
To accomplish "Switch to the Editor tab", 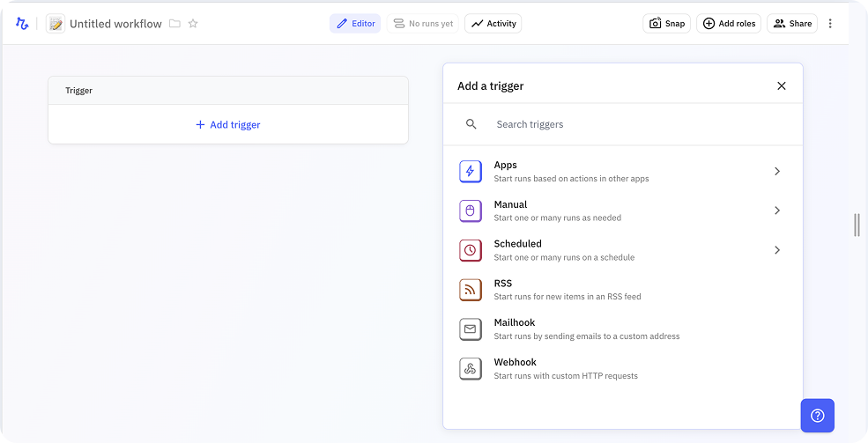I will (x=355, y=24).
